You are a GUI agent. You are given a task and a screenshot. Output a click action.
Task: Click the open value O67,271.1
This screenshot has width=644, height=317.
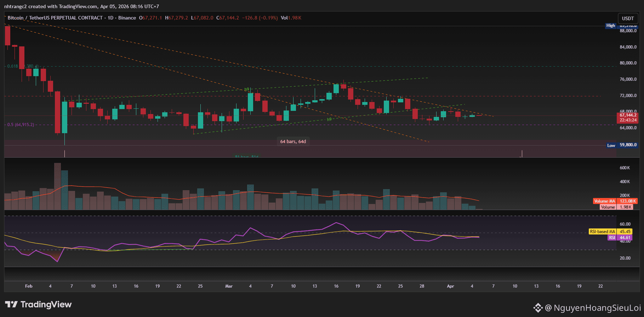(150, 18)
